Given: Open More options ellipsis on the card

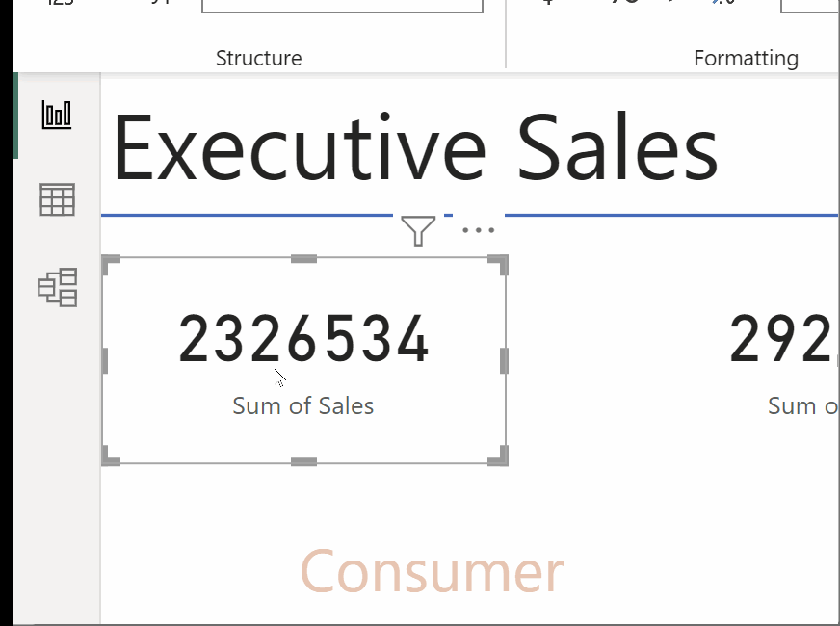Looking at the screenshot, I should pyautogui.click(x=478, y=231).
